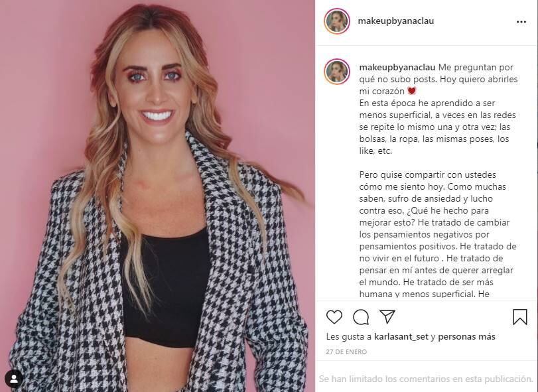Click the limited comments notice field
The width and height of the screenshot is (538, 392).
coord(426,379)
